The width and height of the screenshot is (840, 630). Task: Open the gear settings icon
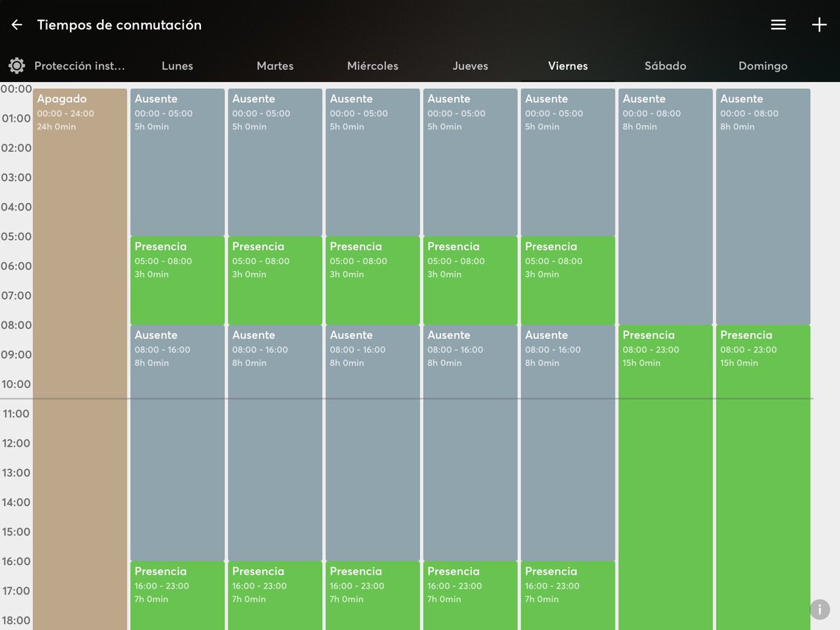[x=17, y=66]
